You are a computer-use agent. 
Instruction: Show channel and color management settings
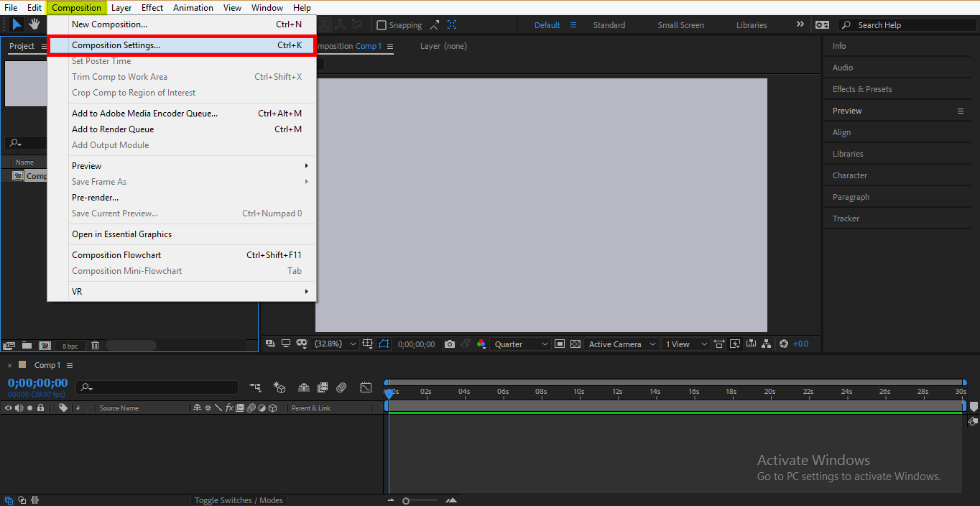tap(481, 344)
